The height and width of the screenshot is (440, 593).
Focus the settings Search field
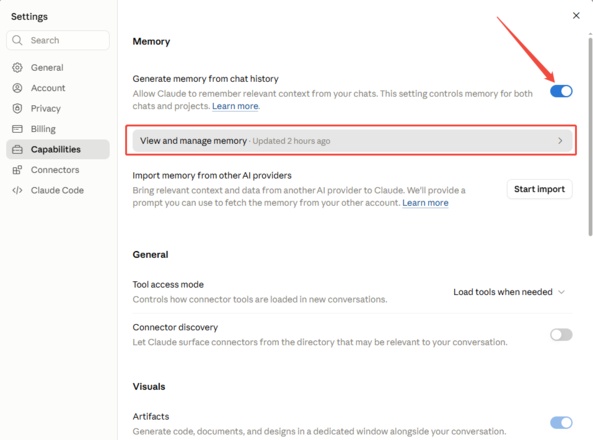tap(58, 40)
